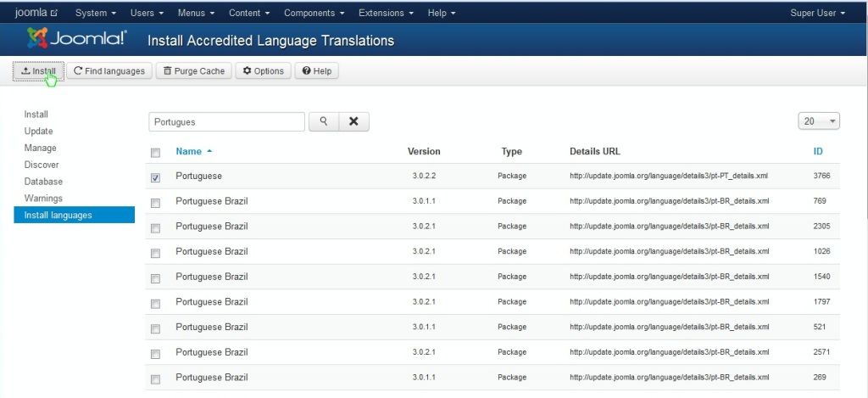This screenshot has width=868, height=398.
Task: Toggle the select-all checkbox in table header
Action: pos(156,153)
